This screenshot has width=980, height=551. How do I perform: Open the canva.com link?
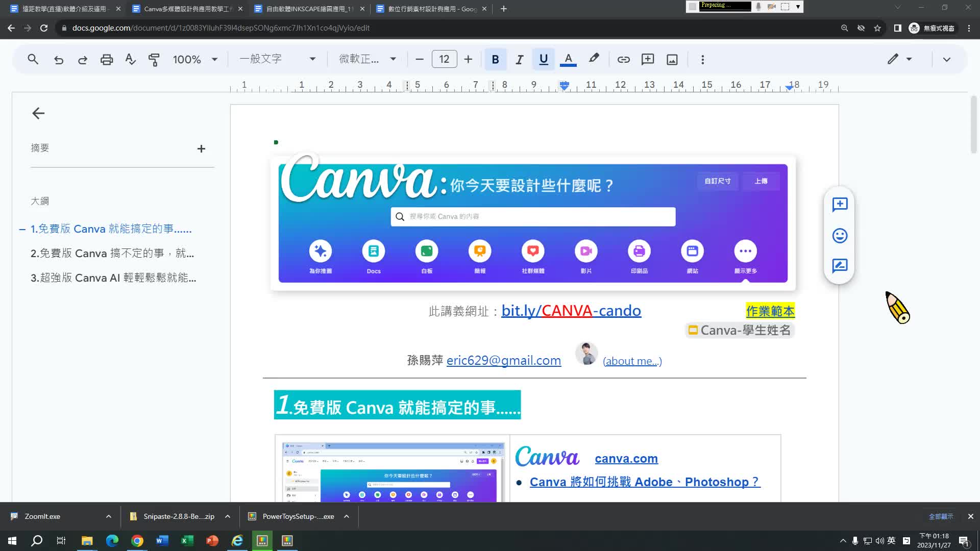(x=626, y=459)
